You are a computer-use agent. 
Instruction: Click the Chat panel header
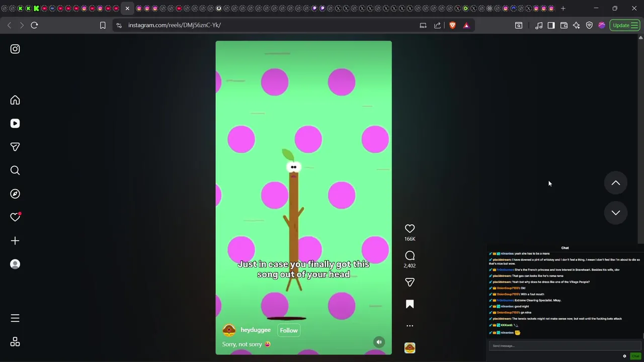tap(565, 248)
